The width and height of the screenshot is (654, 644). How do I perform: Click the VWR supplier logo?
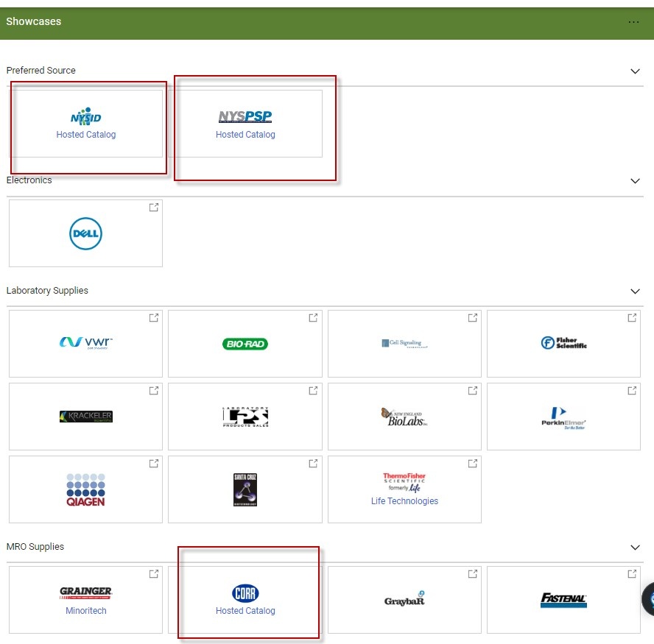pos(85,342)
